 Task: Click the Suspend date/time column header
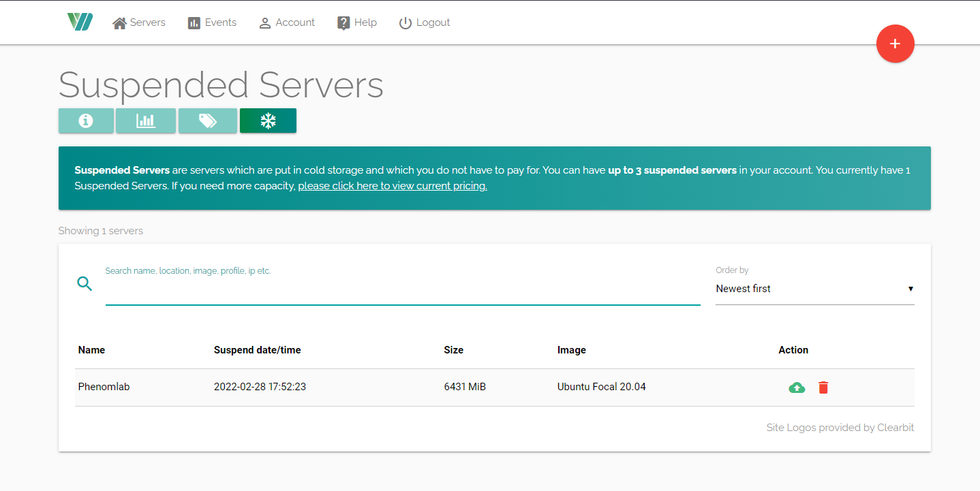(x=257, y=350)
